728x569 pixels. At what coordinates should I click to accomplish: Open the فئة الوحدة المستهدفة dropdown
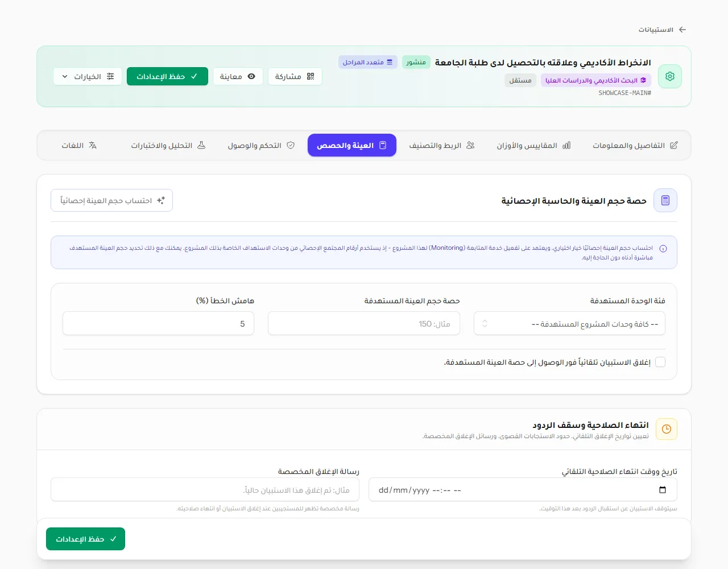click(569, 323)
